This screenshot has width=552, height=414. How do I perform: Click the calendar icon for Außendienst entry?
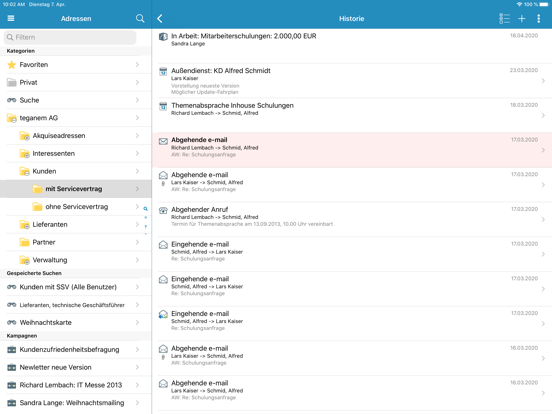tap(163, 71)
